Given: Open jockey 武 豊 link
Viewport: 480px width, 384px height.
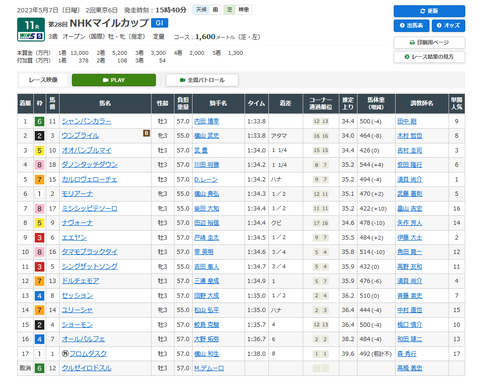Looking at the screenshot, I should [201, 150].
